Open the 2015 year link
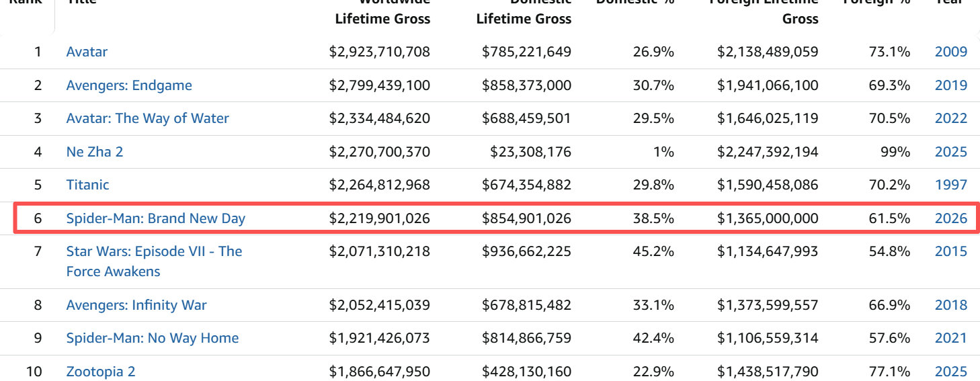The height and width of the screenshot is (381, 980). tap(951, 251)
